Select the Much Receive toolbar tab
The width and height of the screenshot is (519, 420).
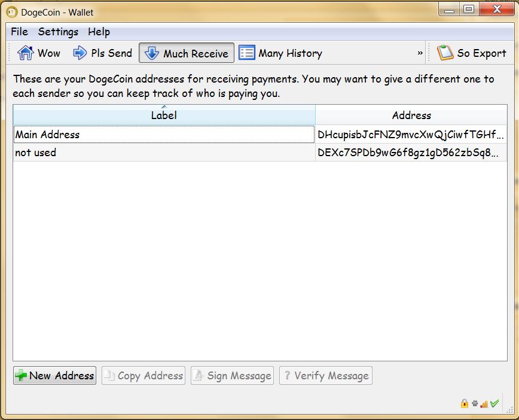187,53
